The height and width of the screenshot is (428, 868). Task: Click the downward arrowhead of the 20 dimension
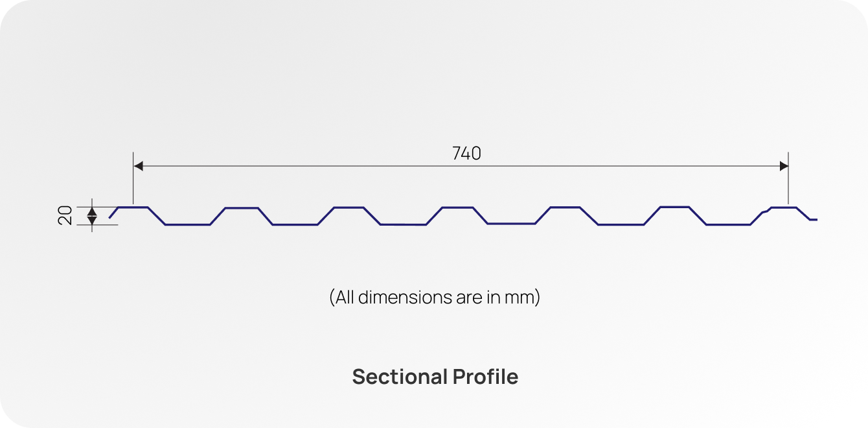pos(92,220)
